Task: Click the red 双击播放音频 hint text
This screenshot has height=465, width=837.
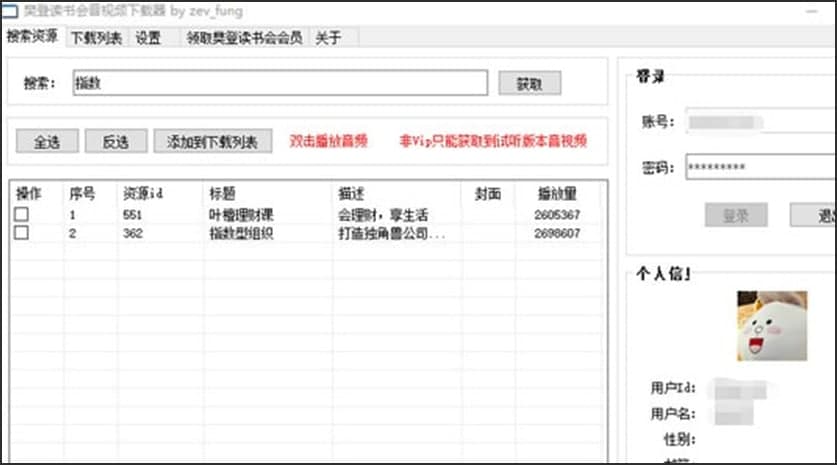Action: click(x=328, y=141)
